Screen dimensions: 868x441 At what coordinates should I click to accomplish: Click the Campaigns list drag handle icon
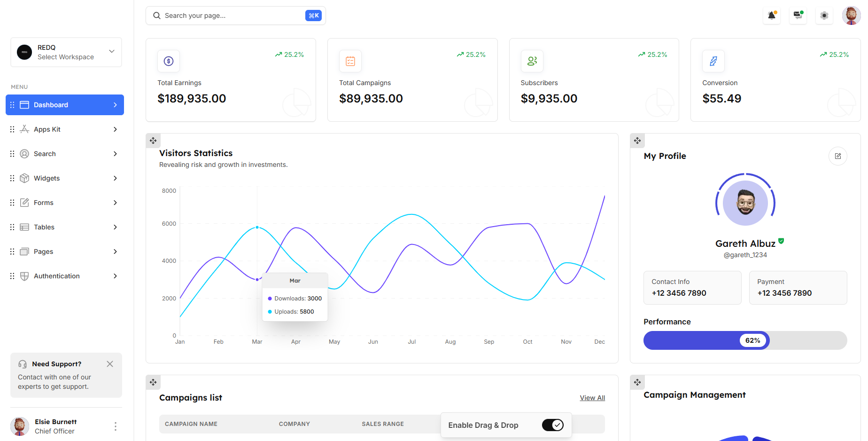coord(153,382)
